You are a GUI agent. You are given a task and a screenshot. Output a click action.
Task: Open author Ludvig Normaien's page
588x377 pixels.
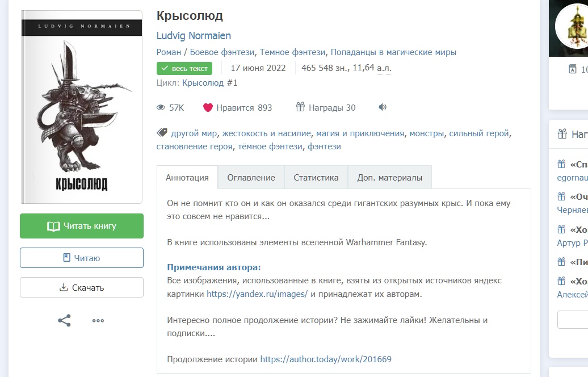tap(194, 36)
